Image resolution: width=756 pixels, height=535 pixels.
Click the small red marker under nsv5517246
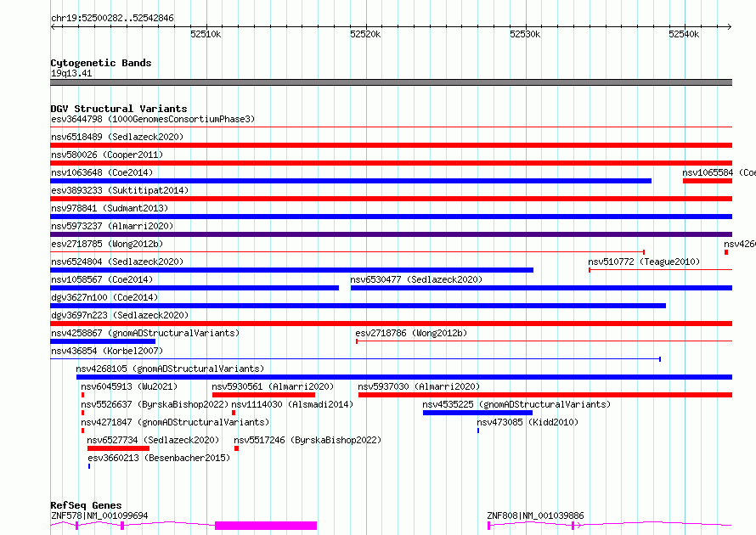pos(236,448)
